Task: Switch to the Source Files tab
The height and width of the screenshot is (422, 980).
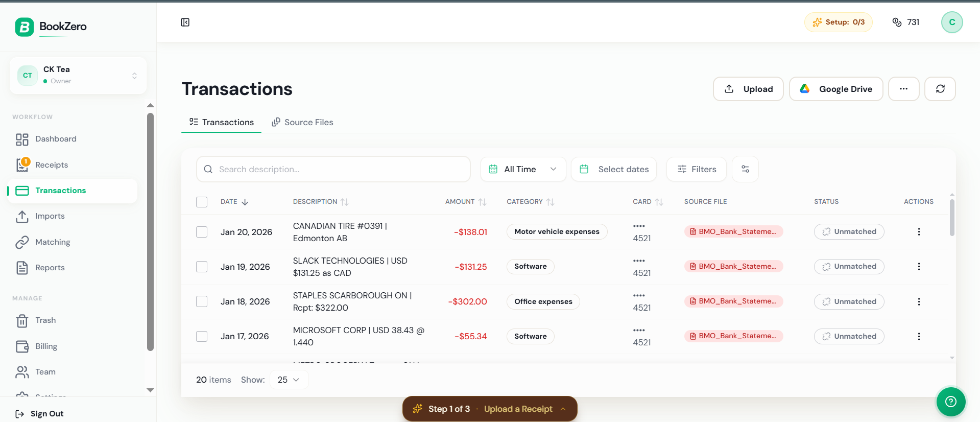Action: click(302, 122)
